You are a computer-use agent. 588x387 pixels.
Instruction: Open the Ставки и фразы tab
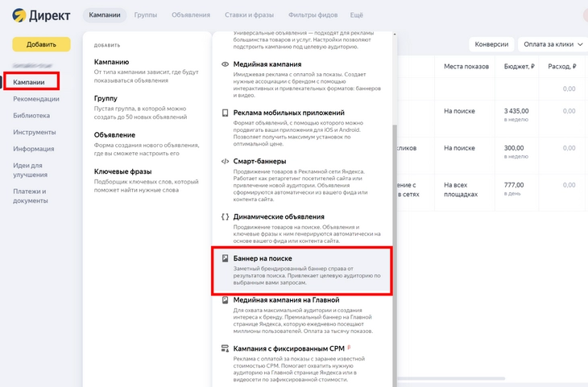tap(250, 15)
